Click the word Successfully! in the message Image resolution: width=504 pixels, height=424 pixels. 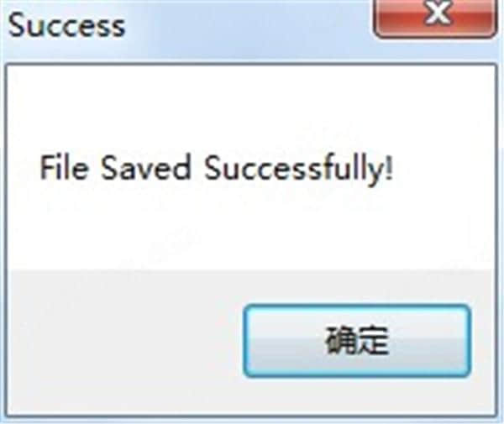pos(298,169)
